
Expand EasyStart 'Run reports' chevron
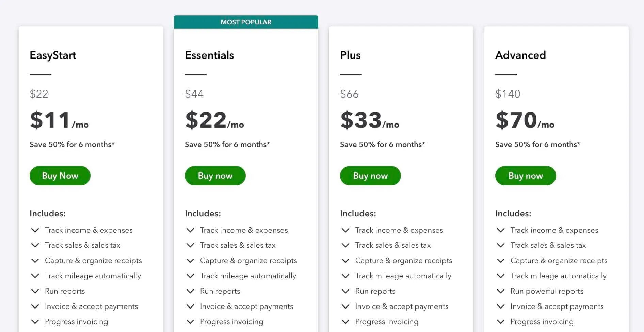coord(35,291)
